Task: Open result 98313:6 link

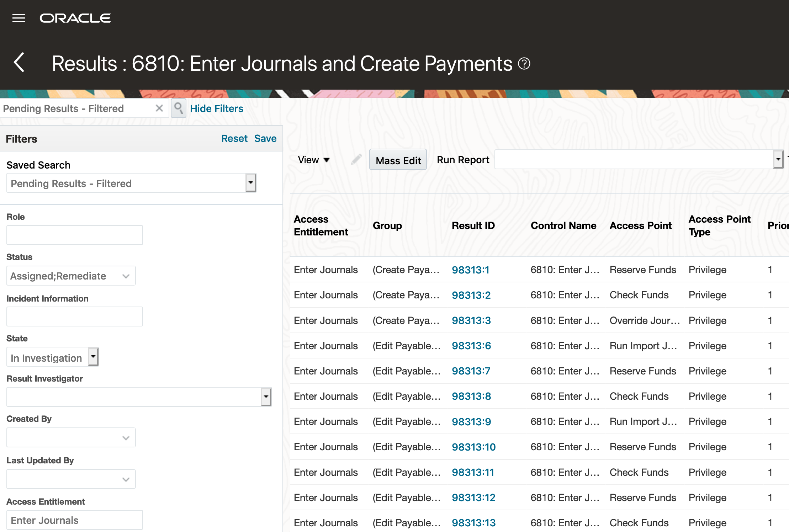Action: point(471,346)
